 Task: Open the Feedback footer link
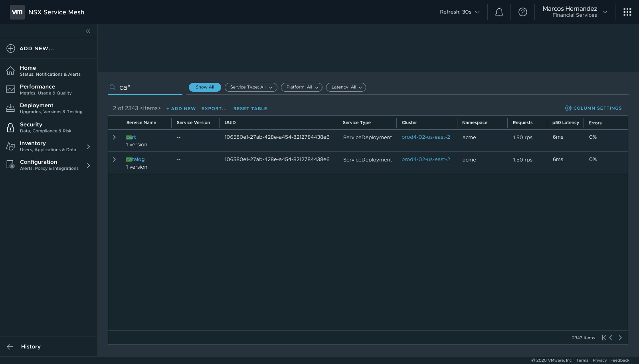coord(620,360)
